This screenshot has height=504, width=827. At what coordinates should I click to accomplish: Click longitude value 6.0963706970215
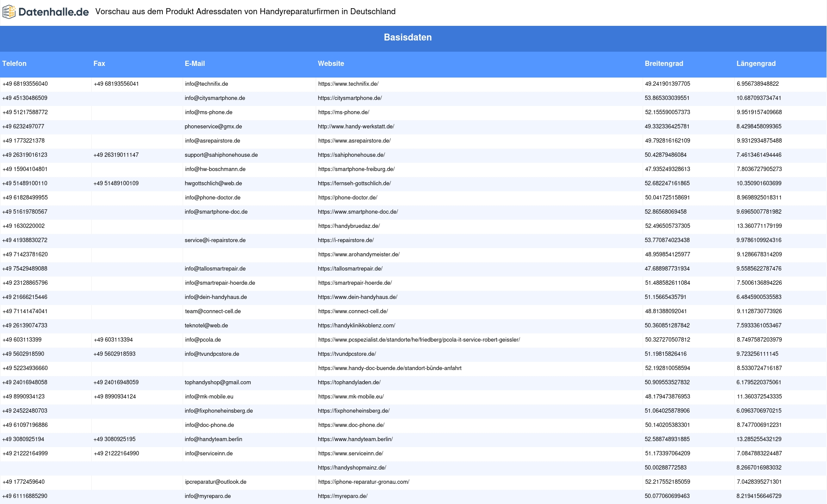pyautogui.click(x=759, y=411)
